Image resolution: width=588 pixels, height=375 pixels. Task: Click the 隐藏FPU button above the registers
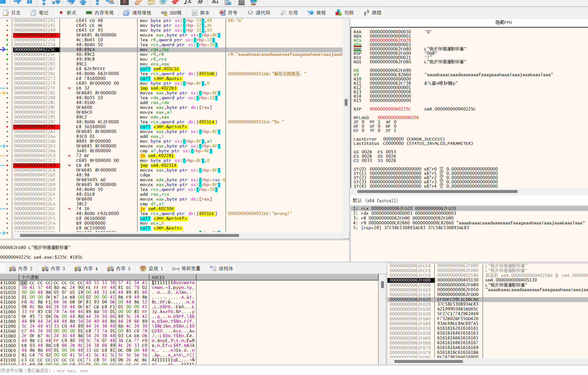coord(503,22)
